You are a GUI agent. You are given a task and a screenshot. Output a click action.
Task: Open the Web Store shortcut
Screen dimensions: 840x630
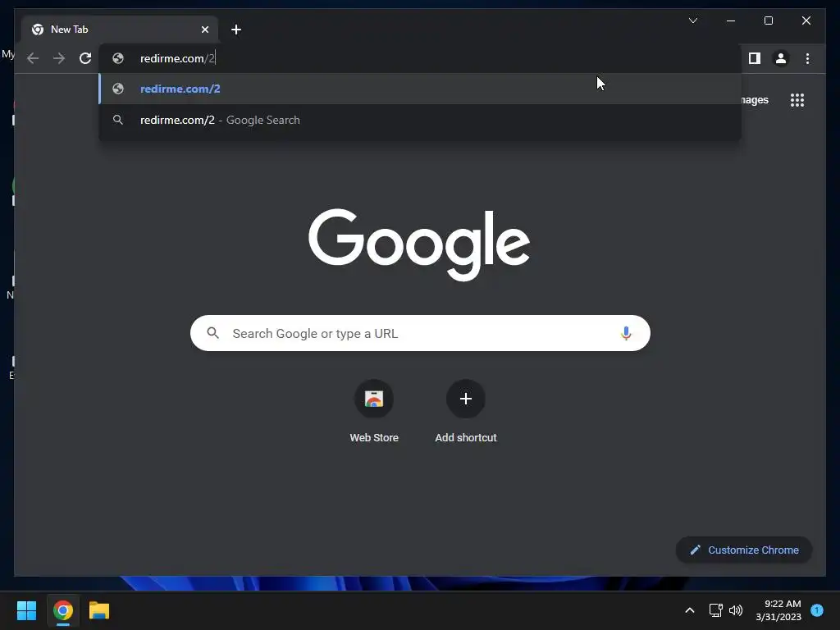pyautogui.click(x=374, y=412)
